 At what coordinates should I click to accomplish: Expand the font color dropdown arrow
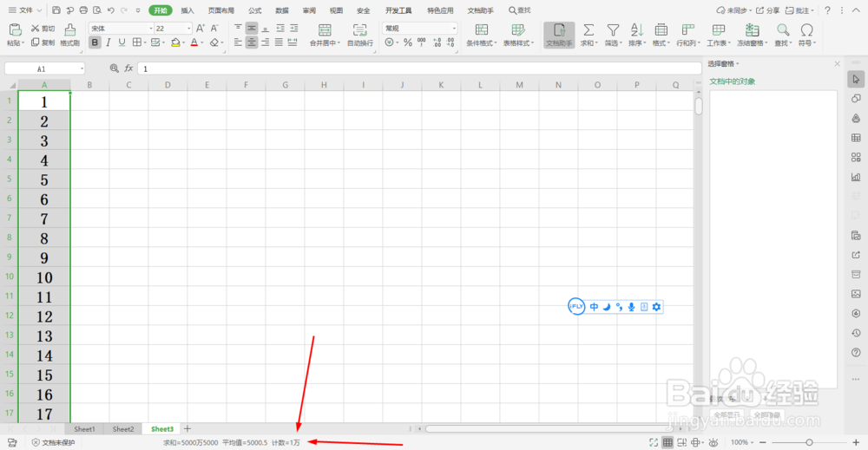[202, 42]
